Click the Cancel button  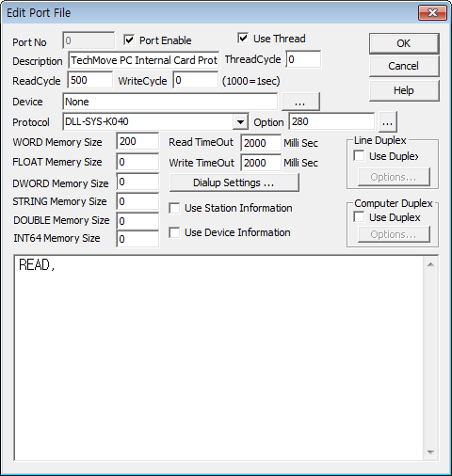(x=404, y=66)
